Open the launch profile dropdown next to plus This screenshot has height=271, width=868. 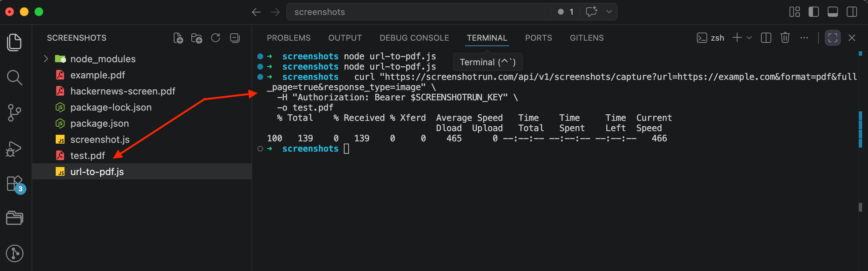point(749,38)
